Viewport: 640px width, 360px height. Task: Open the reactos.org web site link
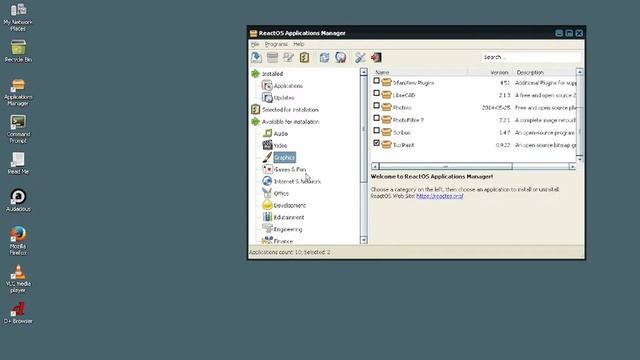click(x=440, y=196)
